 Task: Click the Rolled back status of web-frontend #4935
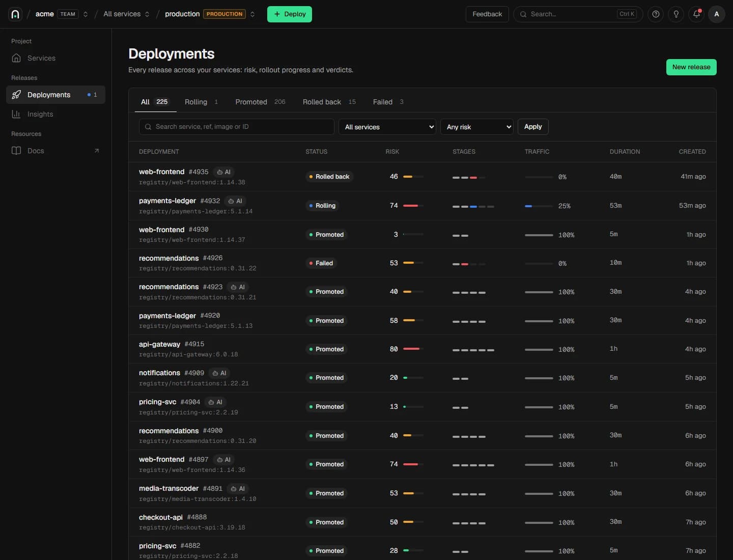click(x=329, y=177)
